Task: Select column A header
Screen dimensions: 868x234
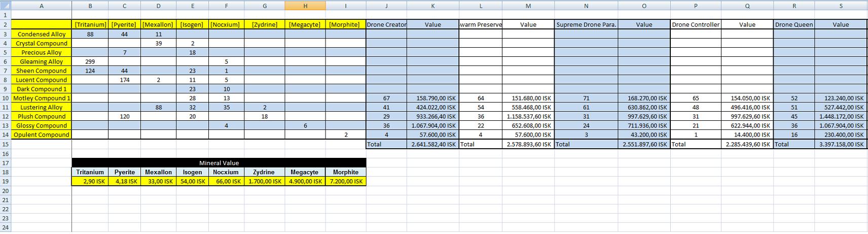Action: 42,6
